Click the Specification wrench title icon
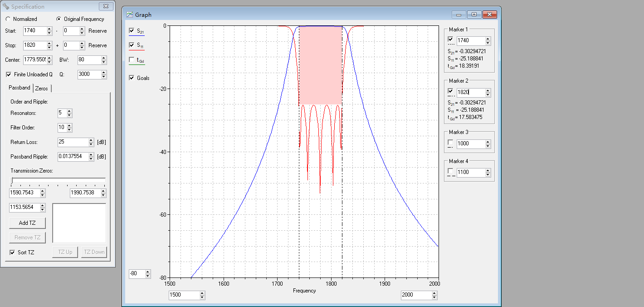This screenshot has height=307, width=644. coord(5,6)
